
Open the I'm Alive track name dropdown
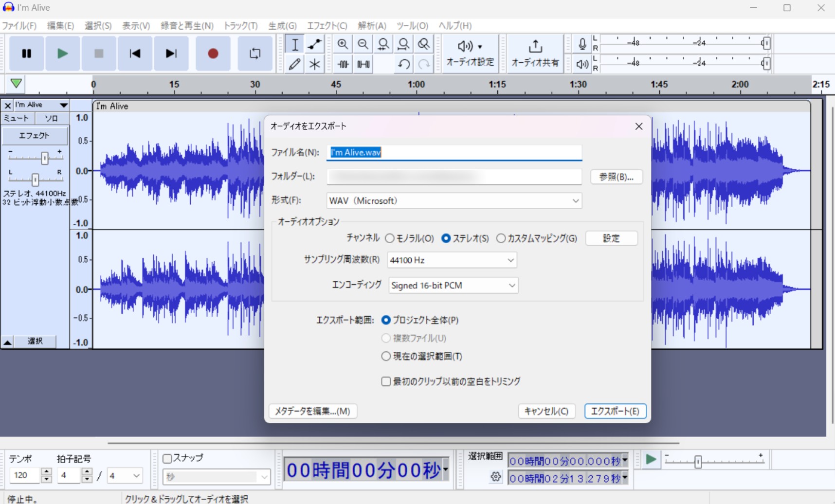(x=41, y=105)
